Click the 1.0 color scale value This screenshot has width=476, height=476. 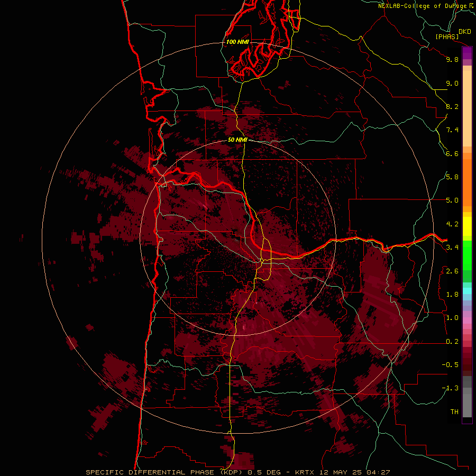[452, 318]
